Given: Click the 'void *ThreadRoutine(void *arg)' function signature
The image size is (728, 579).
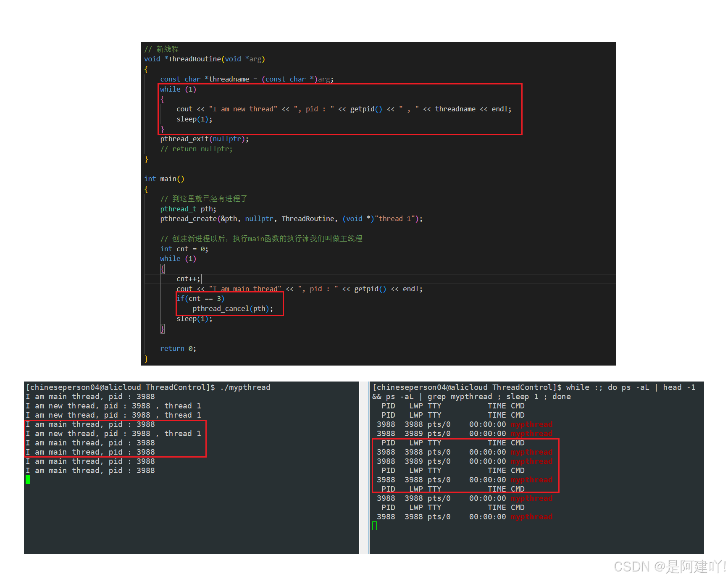Looking at the screenshot, I should pyautogui.click(x=205, y=59).
